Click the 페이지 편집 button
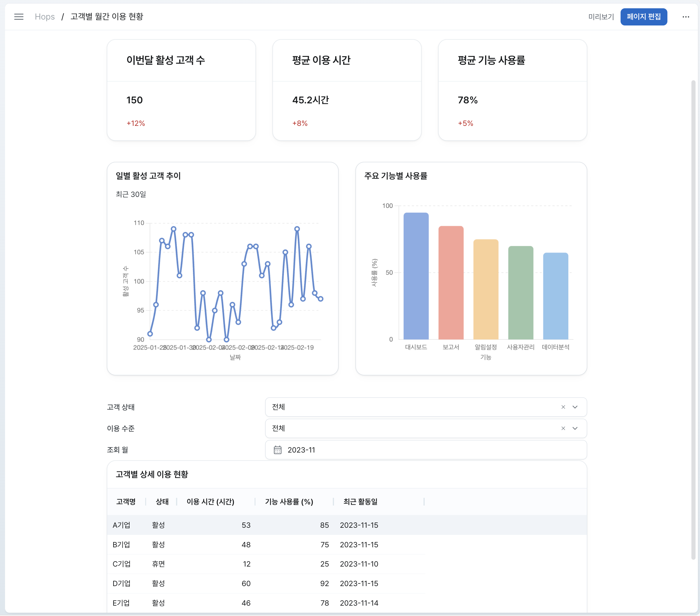Viewport: 700px width, 616px height. [643, 17]
